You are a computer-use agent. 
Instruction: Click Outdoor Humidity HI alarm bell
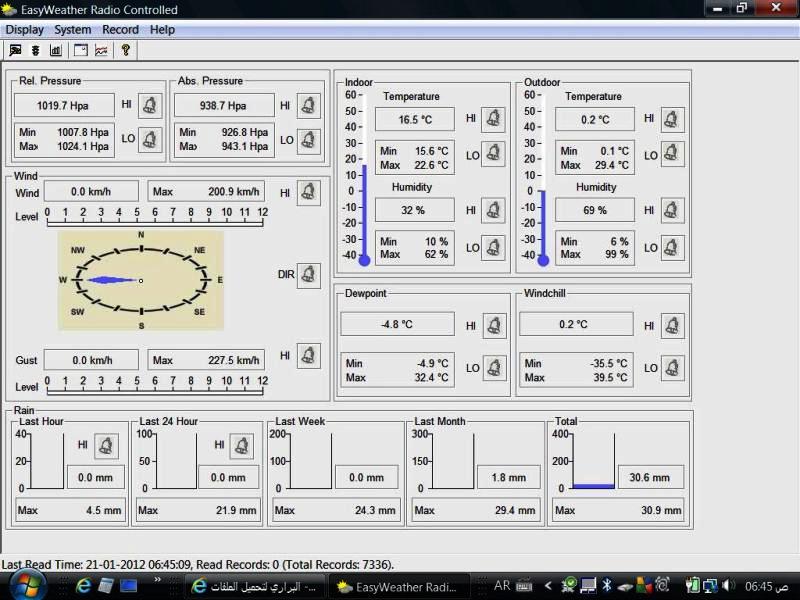coord(672,210)
